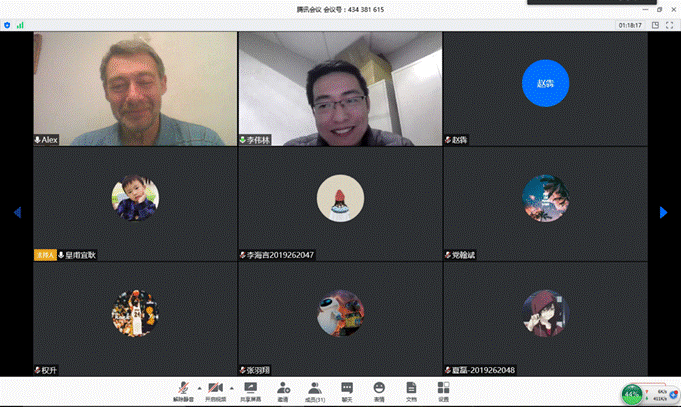Open the chat panel
This screenshot has width=681, height=407.
point(347,390)
